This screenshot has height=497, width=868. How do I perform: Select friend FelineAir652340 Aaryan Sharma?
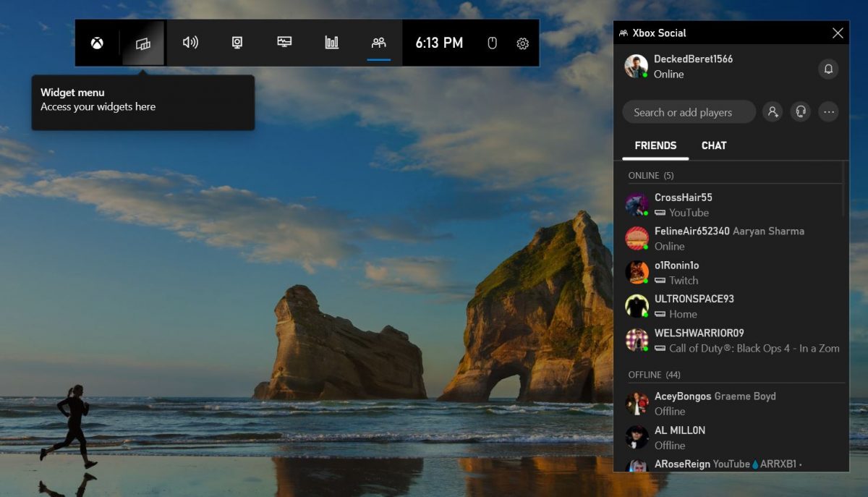tap(732, 239)
